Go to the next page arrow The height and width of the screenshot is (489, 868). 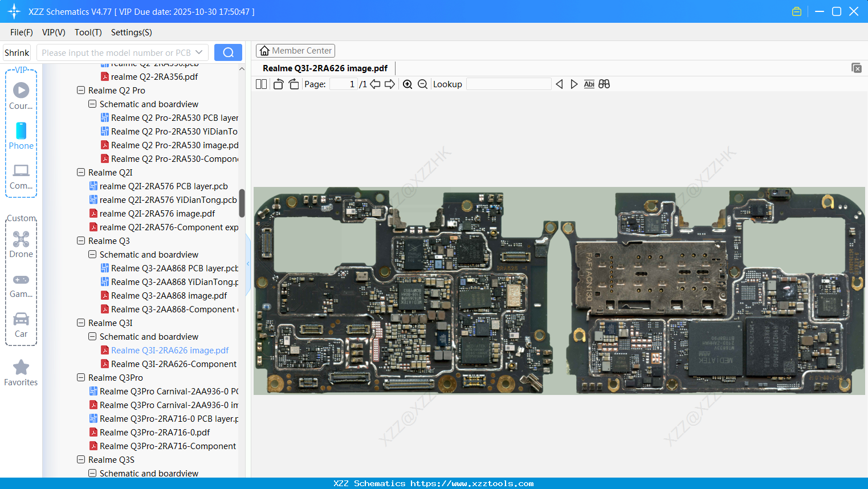(x=390, y=84)
